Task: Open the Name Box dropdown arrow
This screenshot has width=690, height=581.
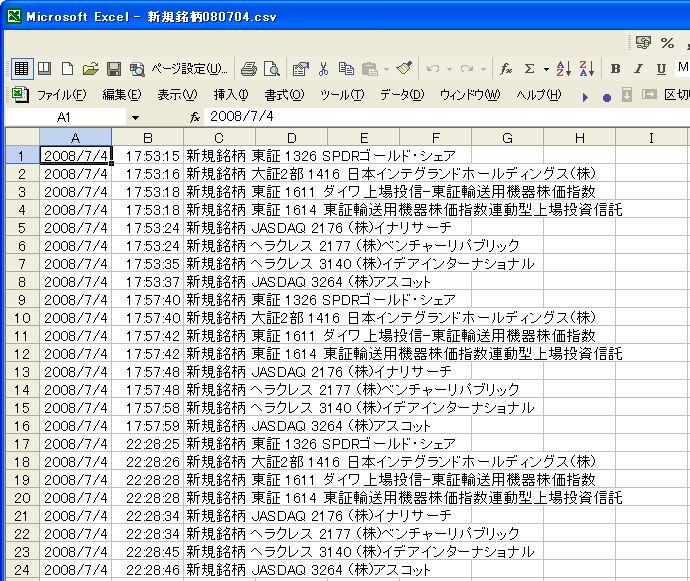Action: pyautogui.click(x=135, y=118)
